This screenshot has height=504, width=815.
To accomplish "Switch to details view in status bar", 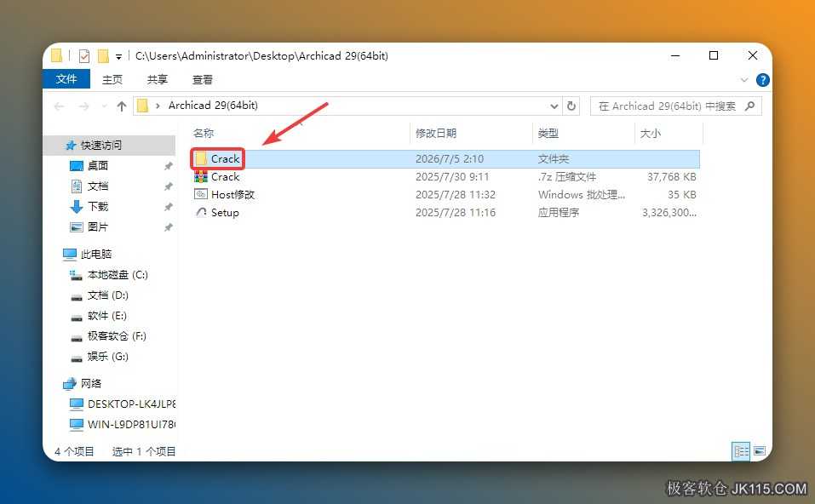I will pos(741,451).
